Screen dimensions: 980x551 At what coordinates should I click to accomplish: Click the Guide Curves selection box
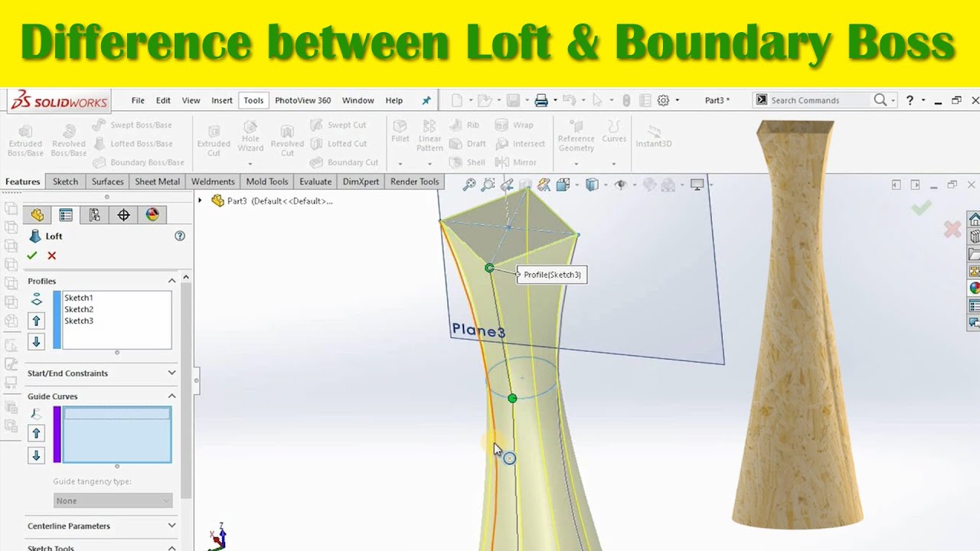tap(117, 435)
